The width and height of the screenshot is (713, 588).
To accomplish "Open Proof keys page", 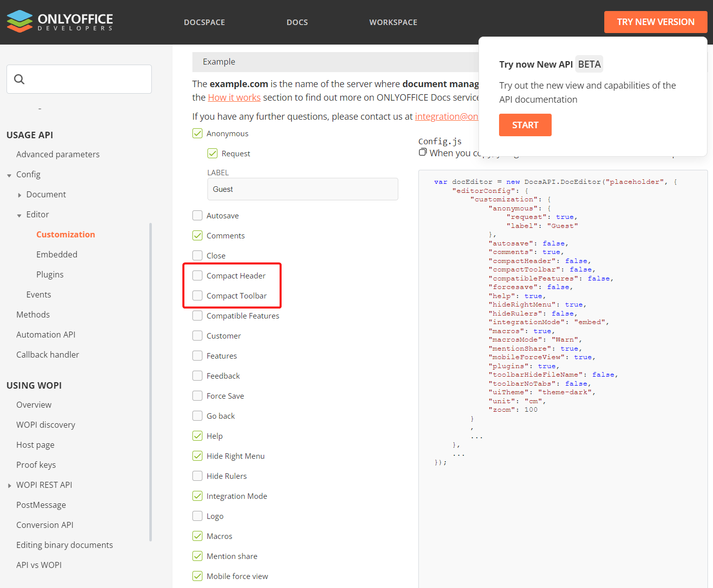I will click(x=36, y=465).
